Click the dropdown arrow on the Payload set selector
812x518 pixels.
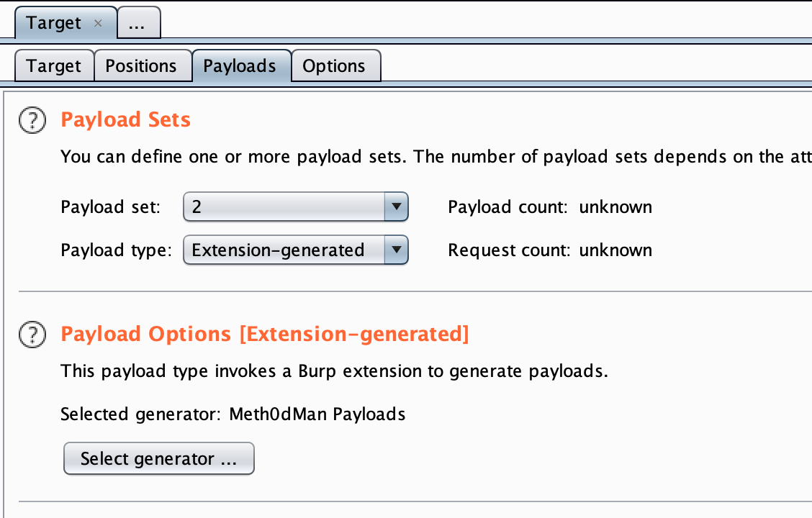point(397,206)
